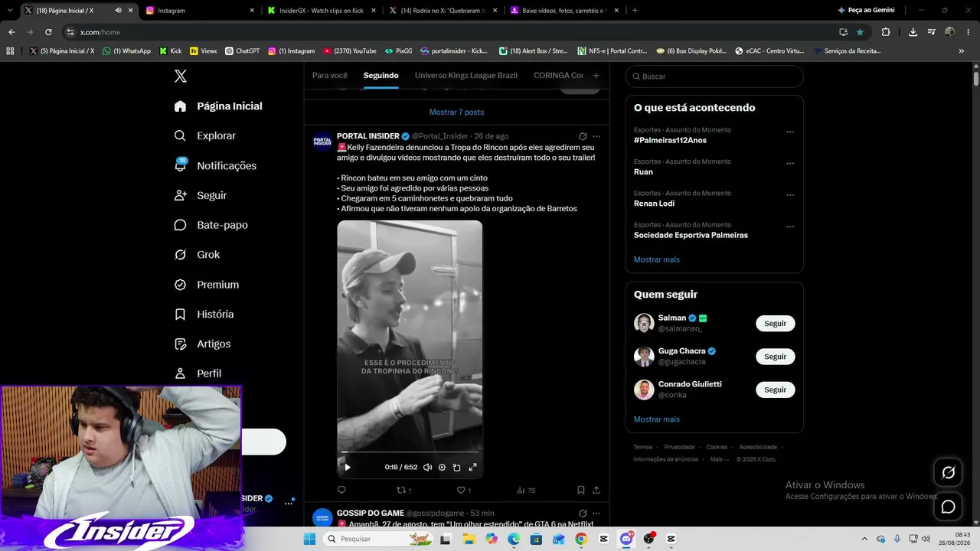
Task: Open the Premium subscription page
Action: [206, 285]
